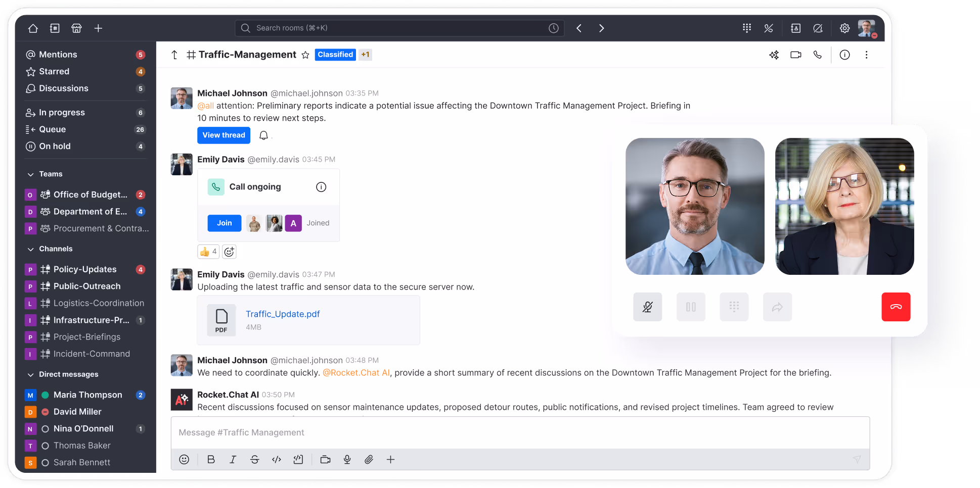This screenshot has height=488, width=980.
Task: Open the room kebab menu
Action: point(867,55)
